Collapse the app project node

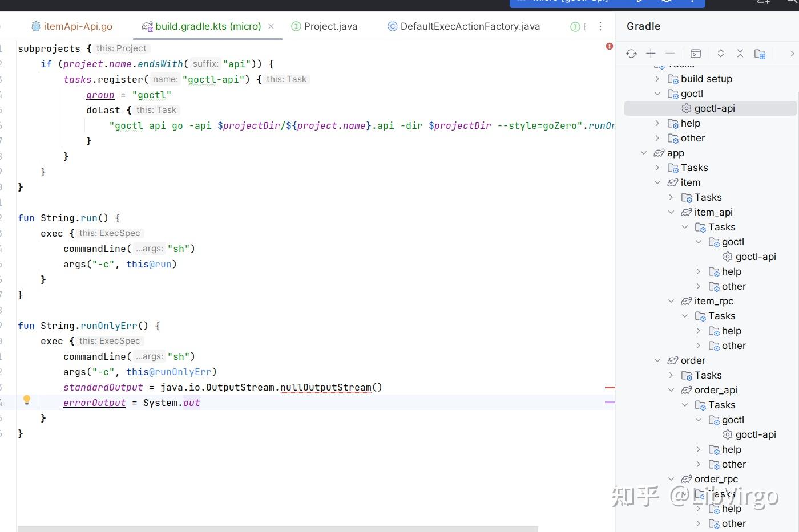(644, 153)
